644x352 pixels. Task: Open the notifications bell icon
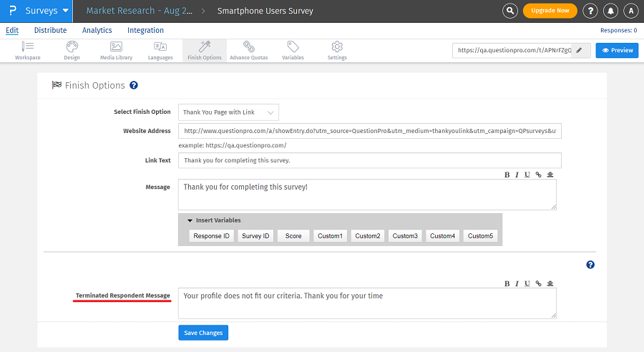coord(610,11)
